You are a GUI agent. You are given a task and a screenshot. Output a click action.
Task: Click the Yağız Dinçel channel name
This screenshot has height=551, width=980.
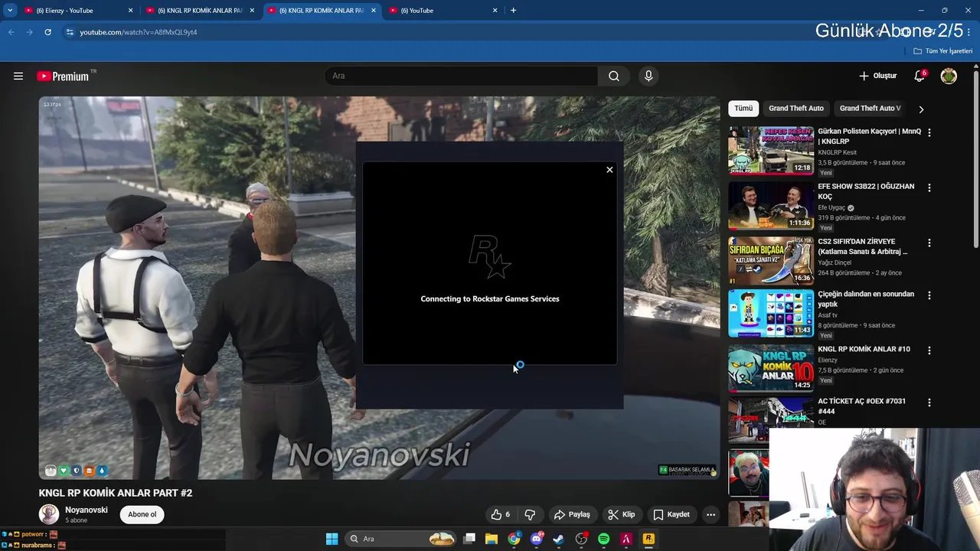coord(835,262)
